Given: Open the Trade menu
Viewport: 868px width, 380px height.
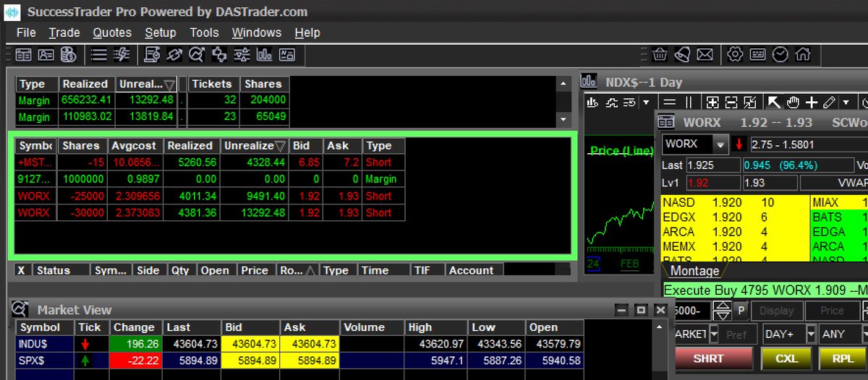Looking at the screenshot, I should click(64, 33).
